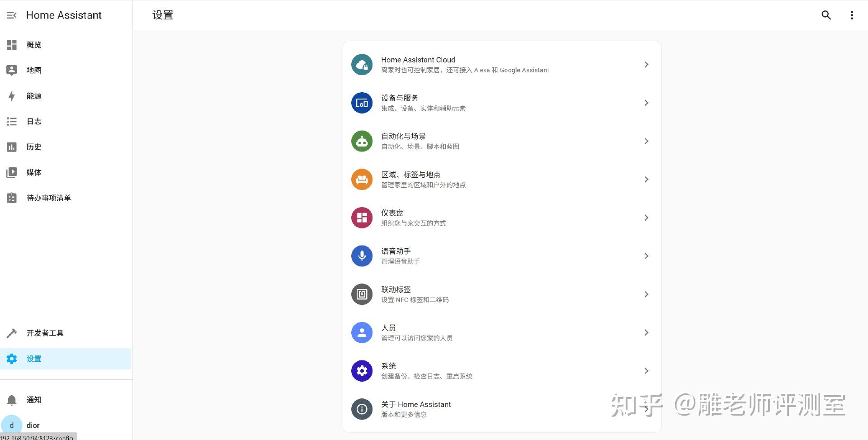Click the dior user avatar

click(12, 425)
